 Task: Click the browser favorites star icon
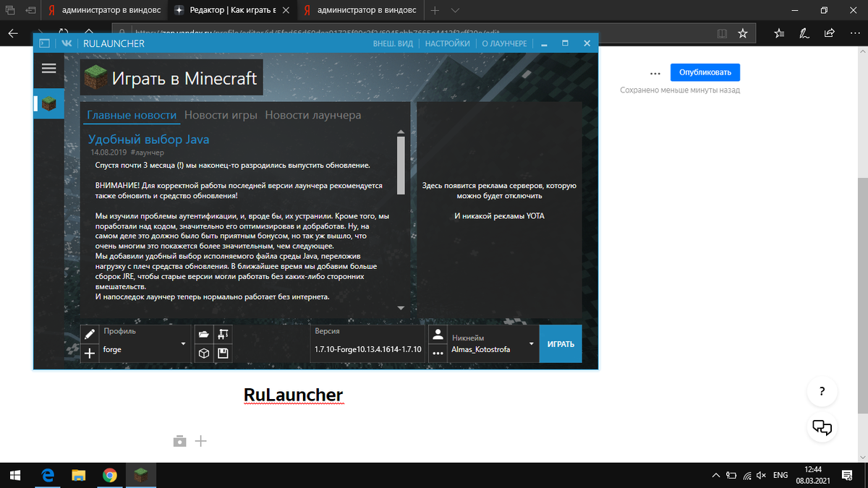tap(742, 33)
